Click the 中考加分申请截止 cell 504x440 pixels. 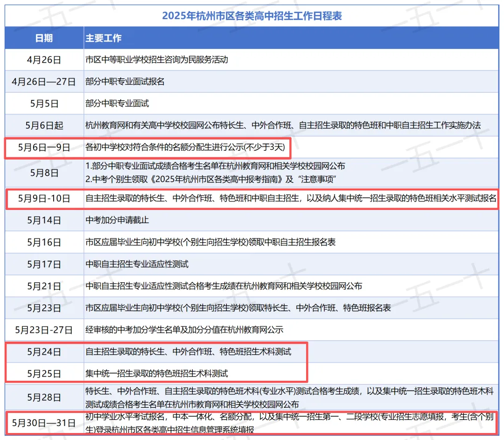[117, 220]
